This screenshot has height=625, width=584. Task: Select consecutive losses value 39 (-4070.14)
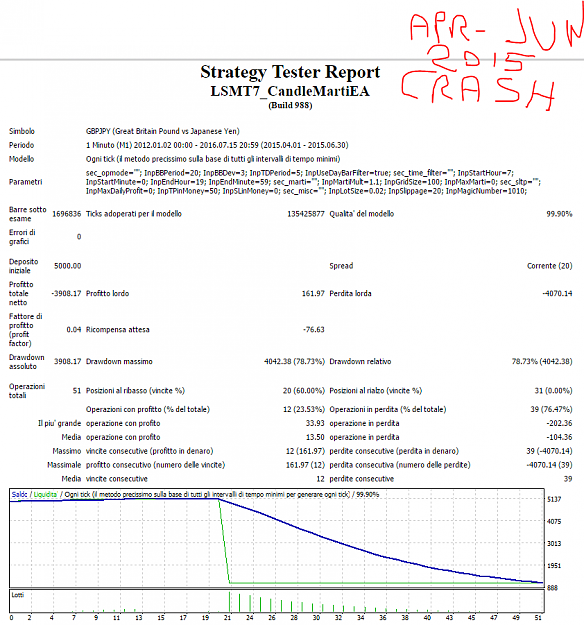[549, 451]
